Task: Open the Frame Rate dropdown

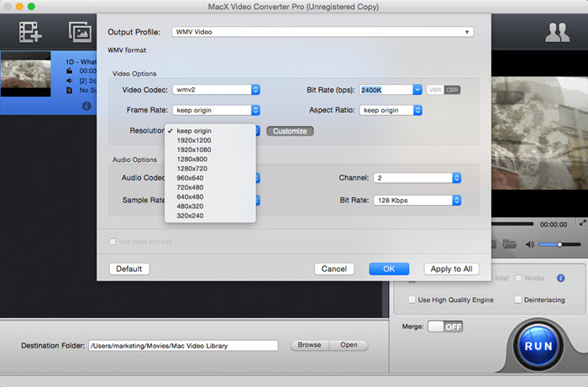Action: (217, 110)
